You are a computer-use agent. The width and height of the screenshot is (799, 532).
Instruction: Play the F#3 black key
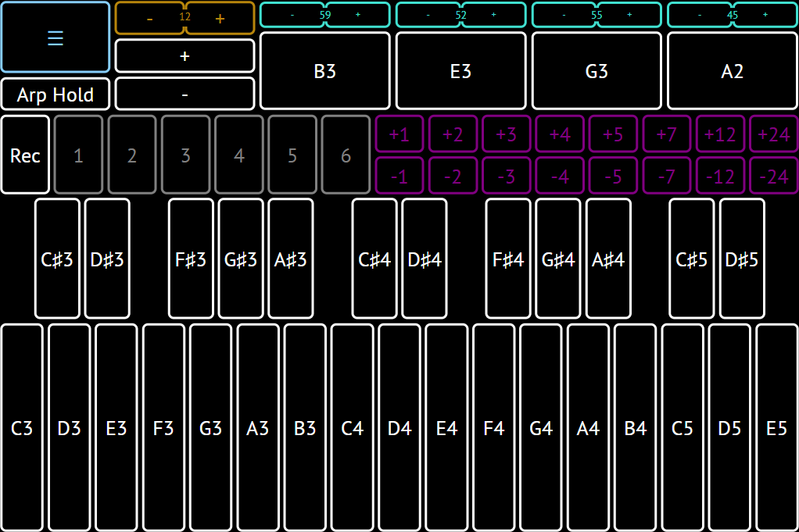(191, 259)
